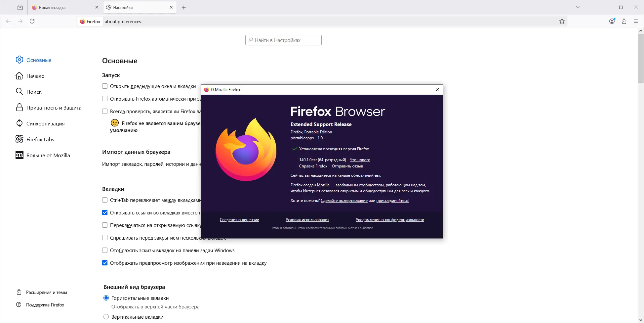The width and height of the screenshot is (644, 323).
Task: Enable Ctrl+Tab переключает между вкладками
Action: [105, 200]
